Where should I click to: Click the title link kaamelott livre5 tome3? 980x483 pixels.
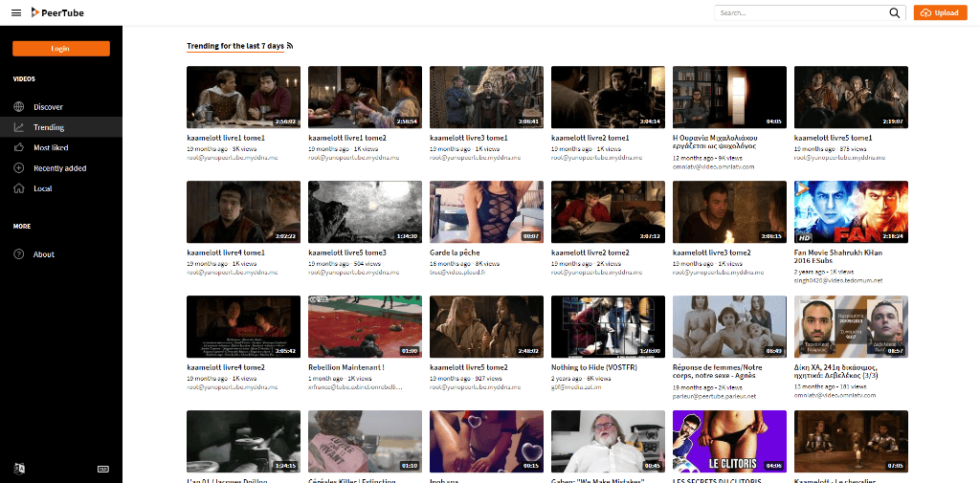(x=347, y=252)
